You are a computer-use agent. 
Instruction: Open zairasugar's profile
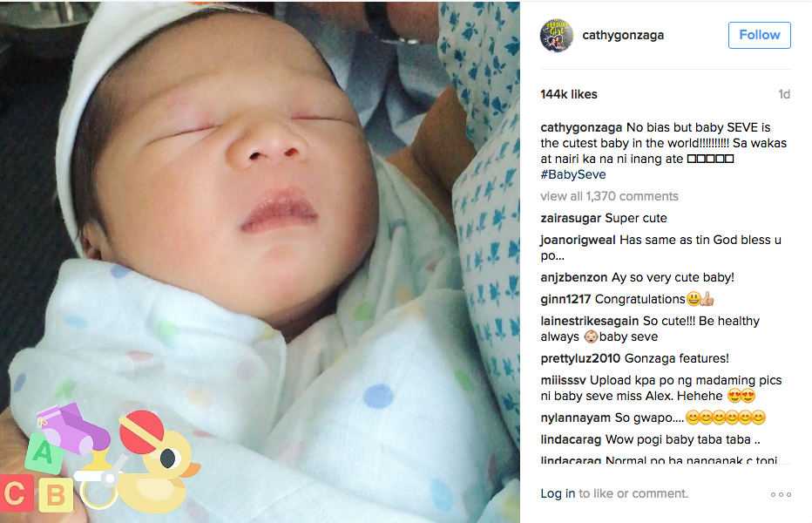[571, 218]
